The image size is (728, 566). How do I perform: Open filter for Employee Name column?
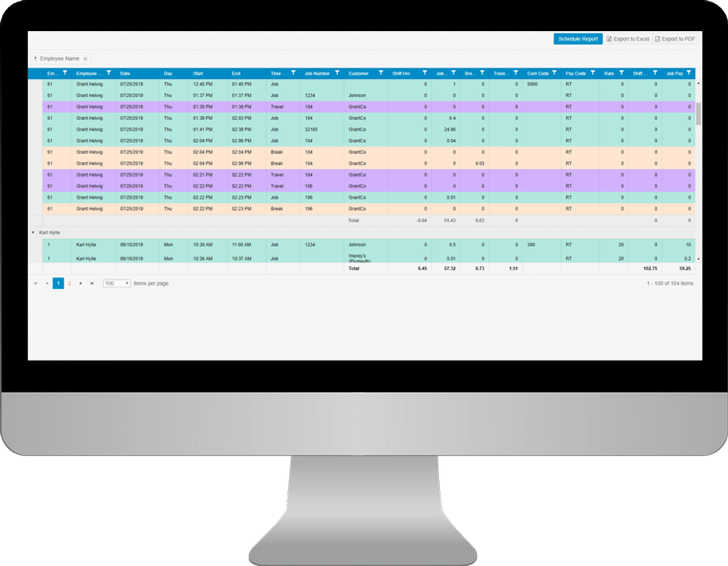(108, 73)
